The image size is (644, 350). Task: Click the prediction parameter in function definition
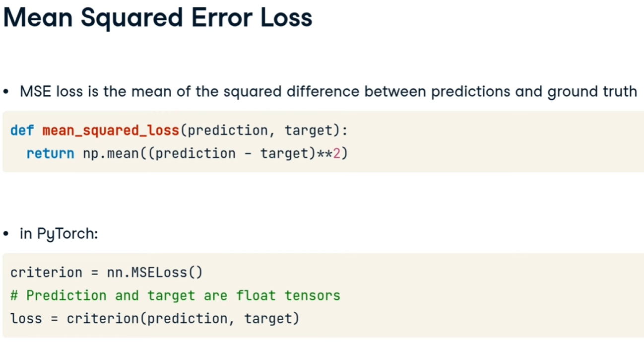coord(227,131)
